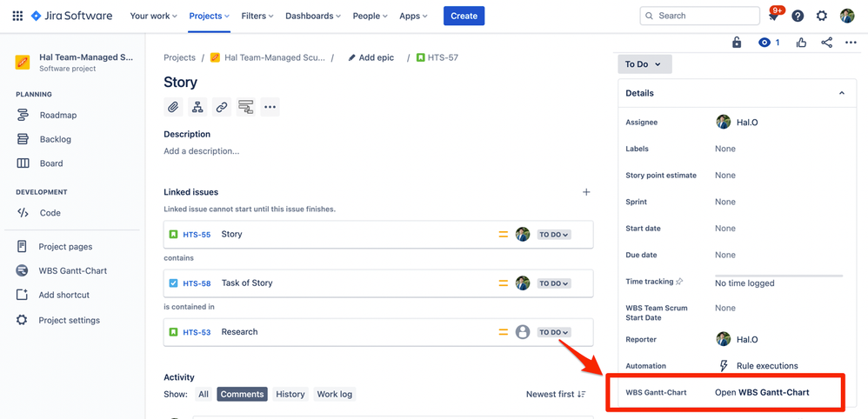This screenshot has width=868, height=419.
Task: Open the user profile avatar menu
Action: tap(847, 16)
